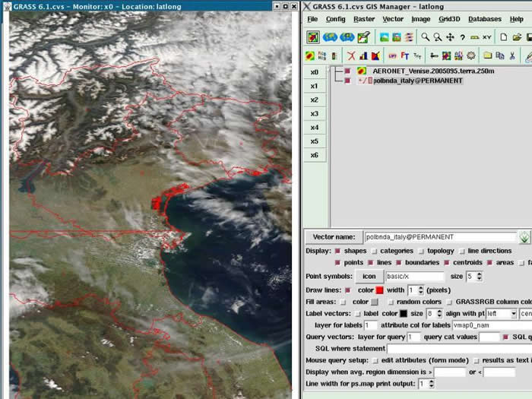Toggle visibility of AERONET_Venise raster layer
Screen dimensions: 532x399
347,71
